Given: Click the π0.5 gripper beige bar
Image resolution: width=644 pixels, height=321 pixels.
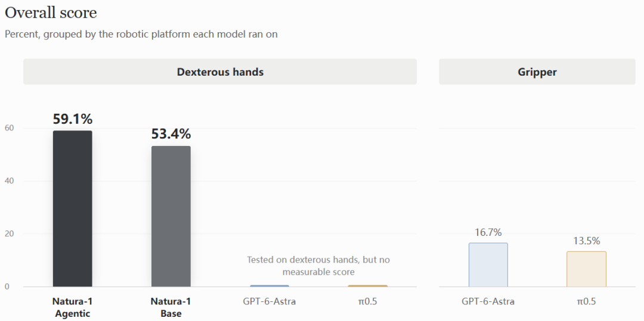Looking at the screenshot, I should coord(586,269).
